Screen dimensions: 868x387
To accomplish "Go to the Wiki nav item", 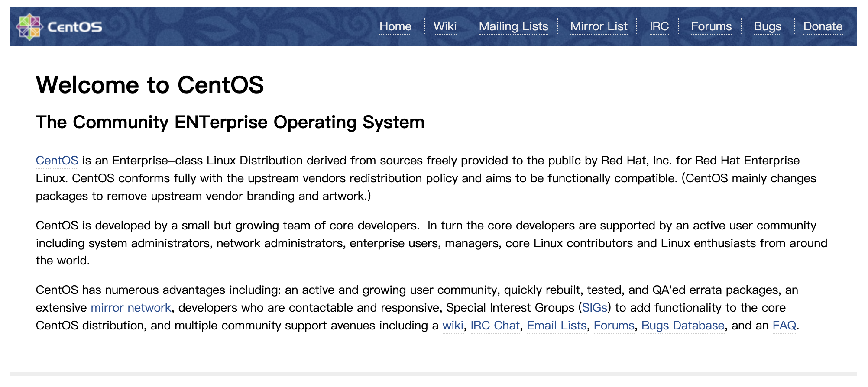I will coord(445,26).
